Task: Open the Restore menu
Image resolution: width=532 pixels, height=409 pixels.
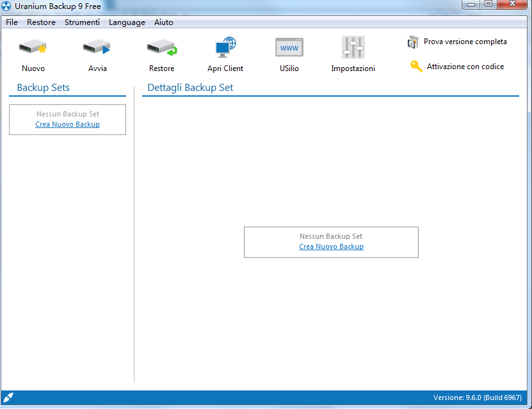Action: click(41, 22)
